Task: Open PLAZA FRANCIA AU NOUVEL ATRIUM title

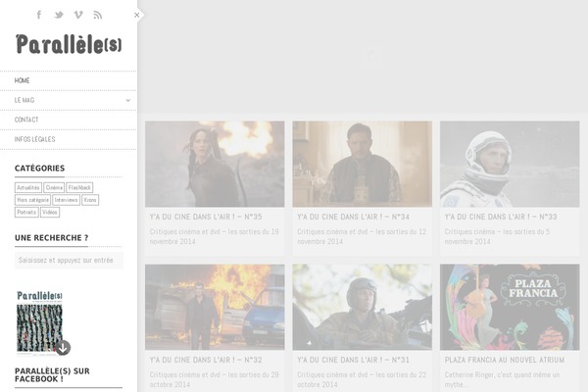Action: tap(505, 360)
